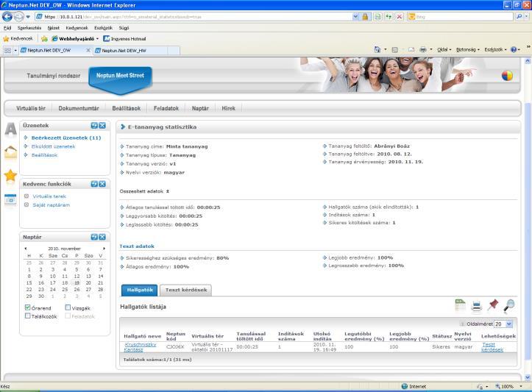Click the magnifier search icon above the table
The height and width of the screenshot is (392, 532).
coord(509,305)
